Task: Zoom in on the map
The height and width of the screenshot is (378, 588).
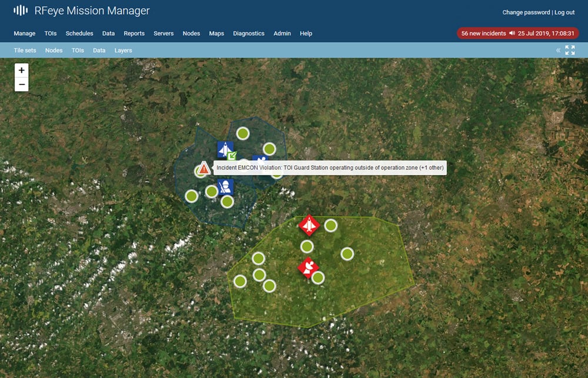Action: pyautogui.click(x=22, y=70)
